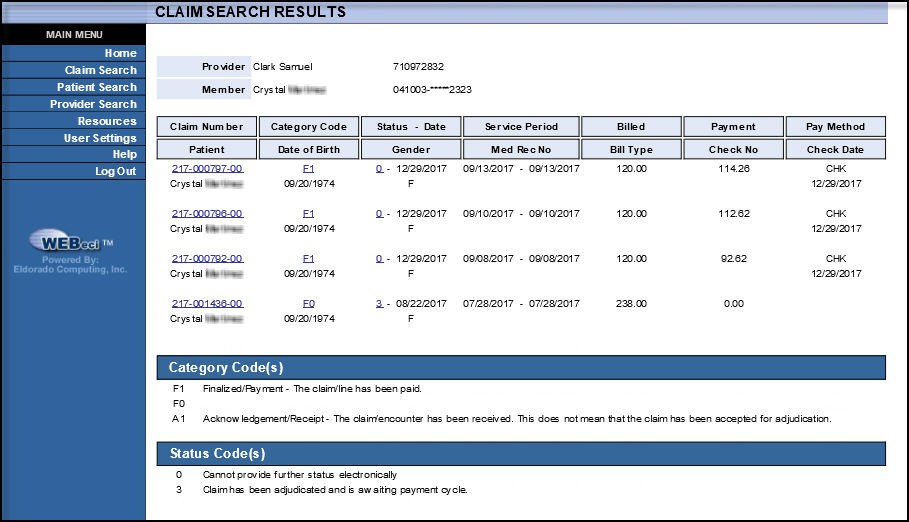Screen dimensions: 909x522
Task: Open claim number 217-000796-00
Action: click(207, 214)
